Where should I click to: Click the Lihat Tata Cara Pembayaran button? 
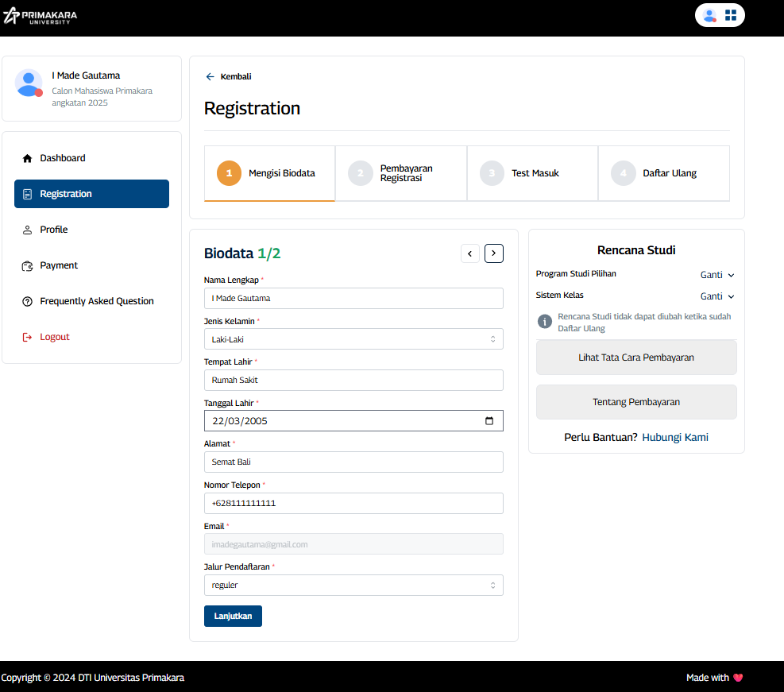(636, 358)
